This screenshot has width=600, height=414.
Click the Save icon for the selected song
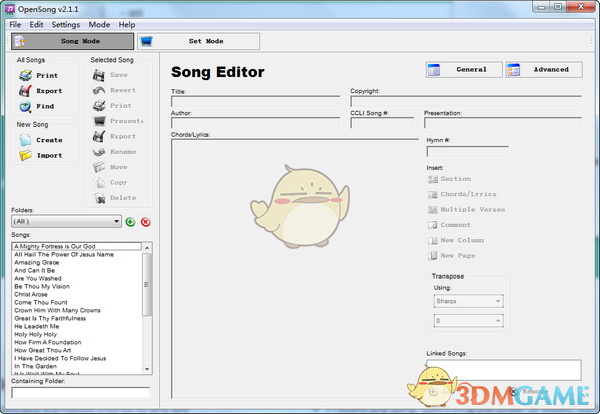(x=99, y=75)
